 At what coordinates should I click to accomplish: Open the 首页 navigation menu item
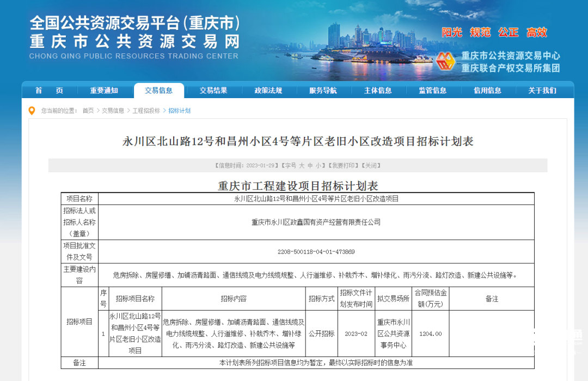pos(49,90)
